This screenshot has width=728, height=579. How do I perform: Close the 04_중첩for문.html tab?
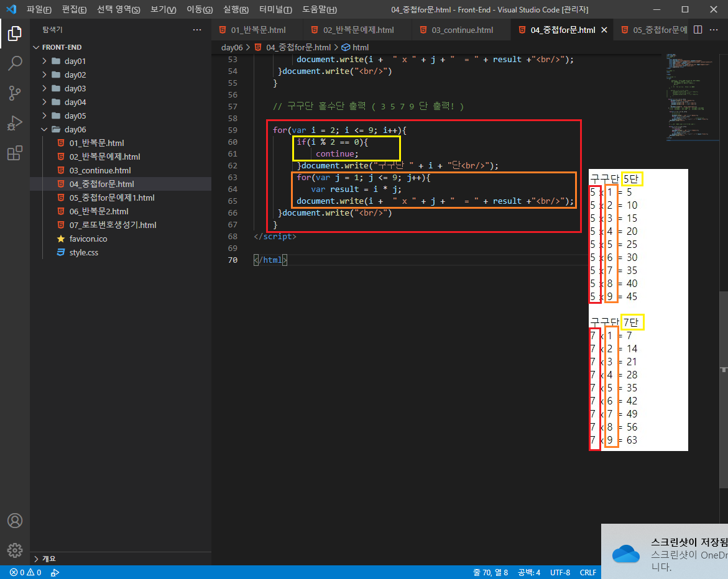(x=604, y=30)
